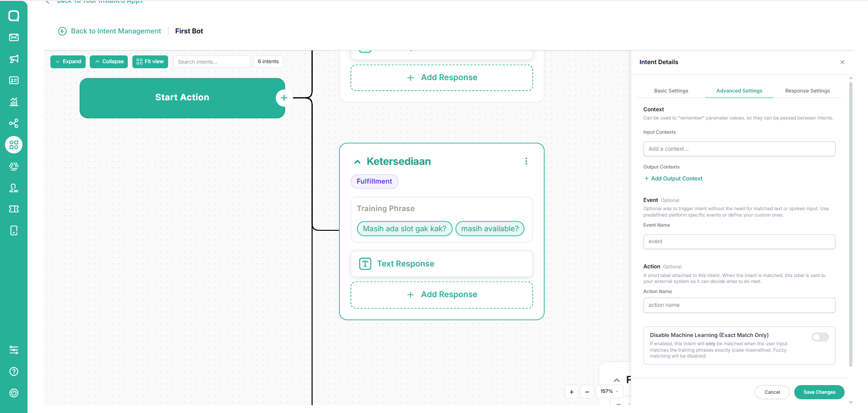Click the Fulfillment tag
The width and height of the screenshot is (868, 413).
pyautogui.click(x=374, y=181)
